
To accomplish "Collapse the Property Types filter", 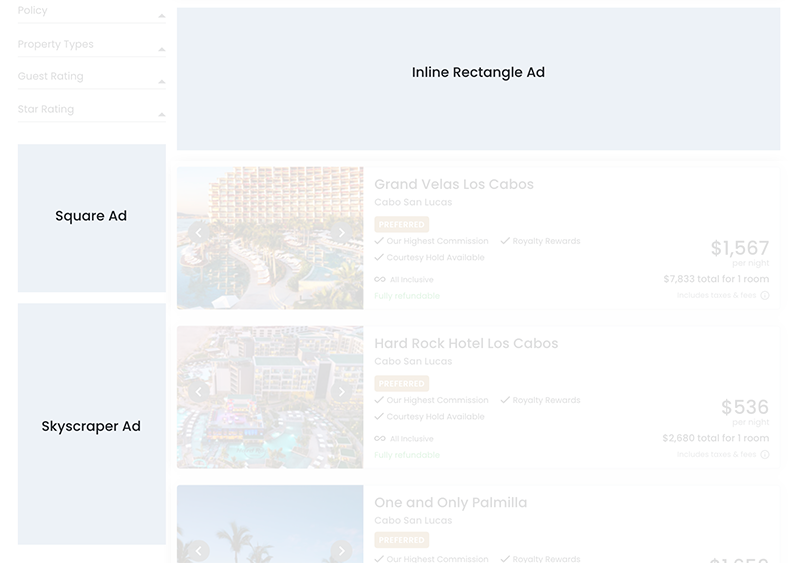I will tap(162, 50).
